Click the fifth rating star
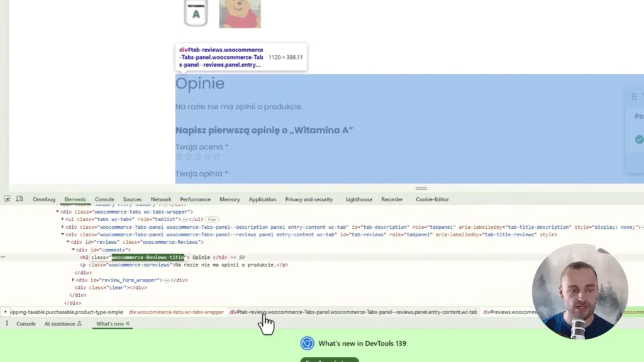This screenshot has width=644, height=362. coord(217,156)
